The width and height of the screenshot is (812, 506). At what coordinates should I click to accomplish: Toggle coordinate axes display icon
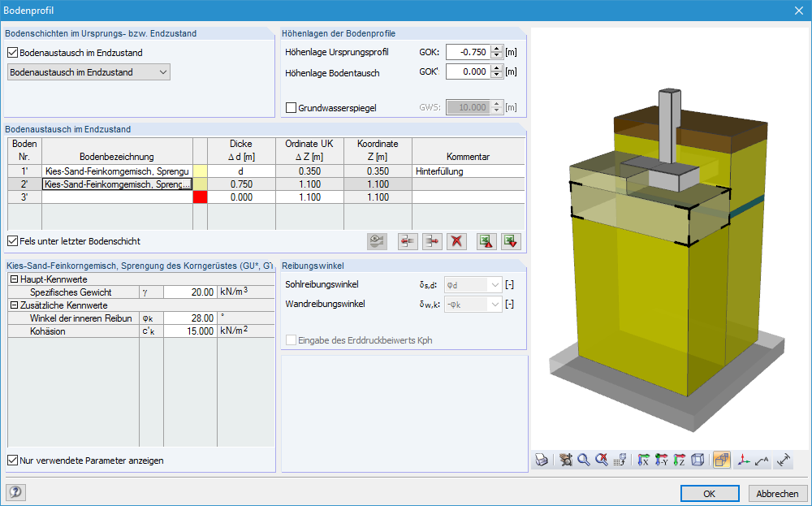tap(744, 460)
